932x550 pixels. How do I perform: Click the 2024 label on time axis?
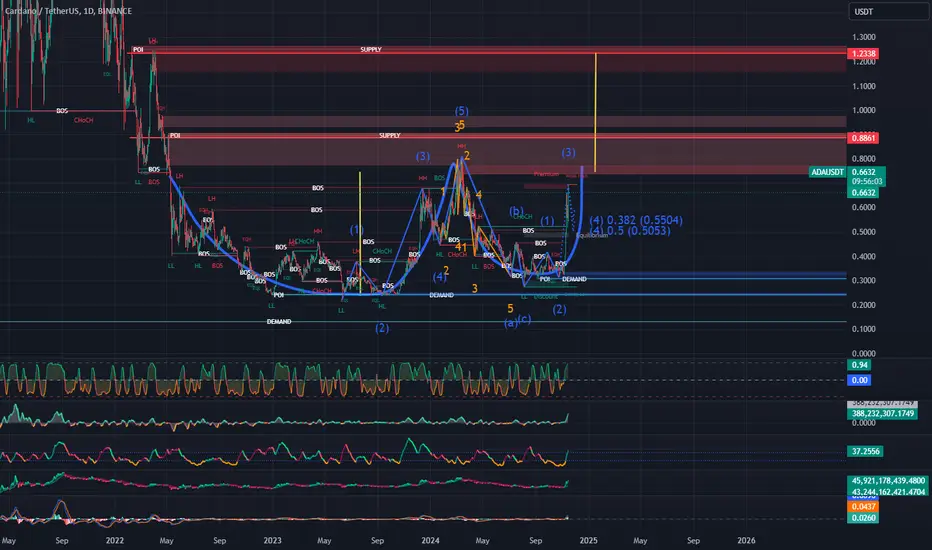tap(430, 540)
